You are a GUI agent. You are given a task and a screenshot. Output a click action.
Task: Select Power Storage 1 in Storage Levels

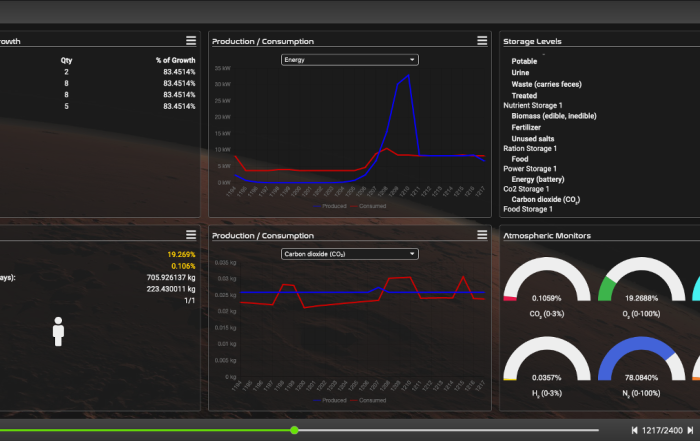530,169
